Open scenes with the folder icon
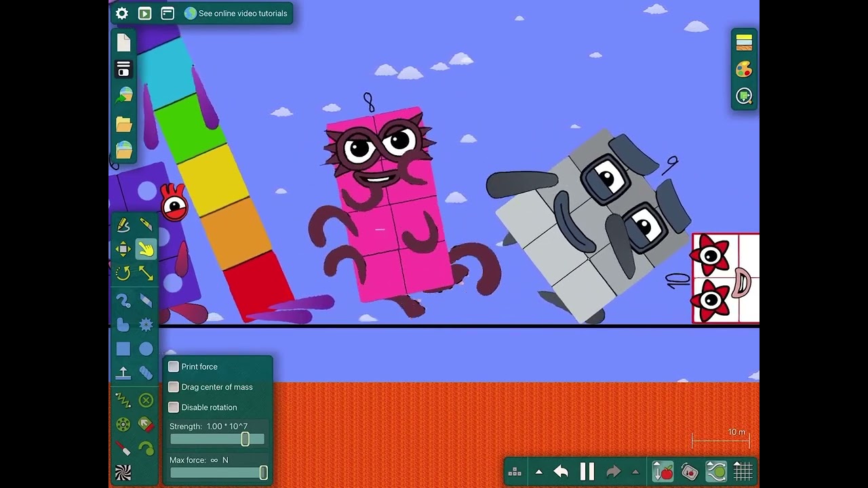This screenshot has height=488, width=868. 123,124
